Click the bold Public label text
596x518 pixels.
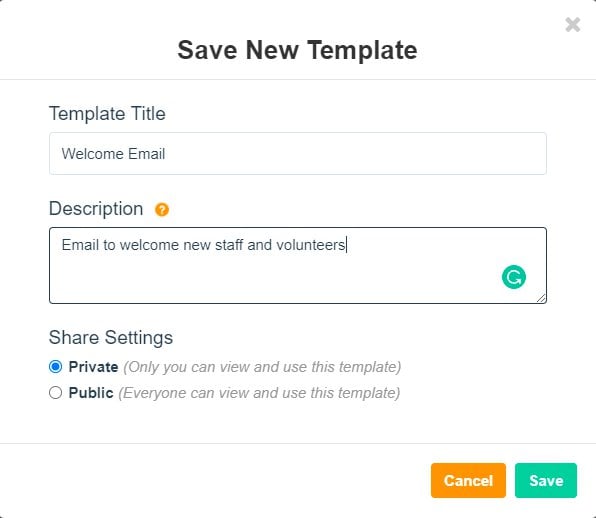click(91, 393)
